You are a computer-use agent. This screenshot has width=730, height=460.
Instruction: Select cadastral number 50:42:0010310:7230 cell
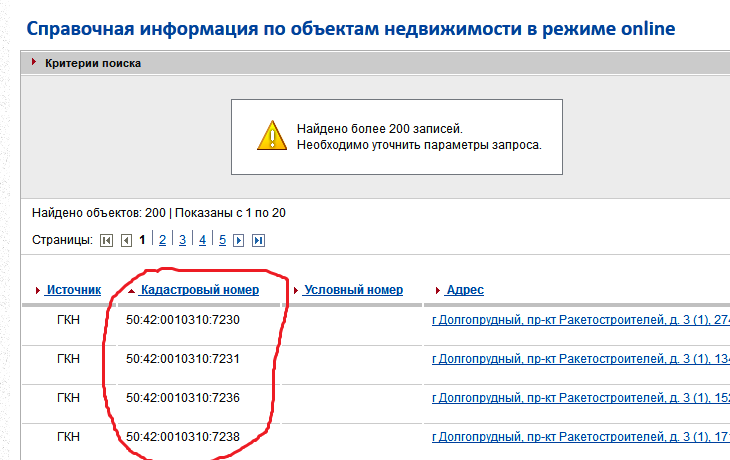click(183, 320)
